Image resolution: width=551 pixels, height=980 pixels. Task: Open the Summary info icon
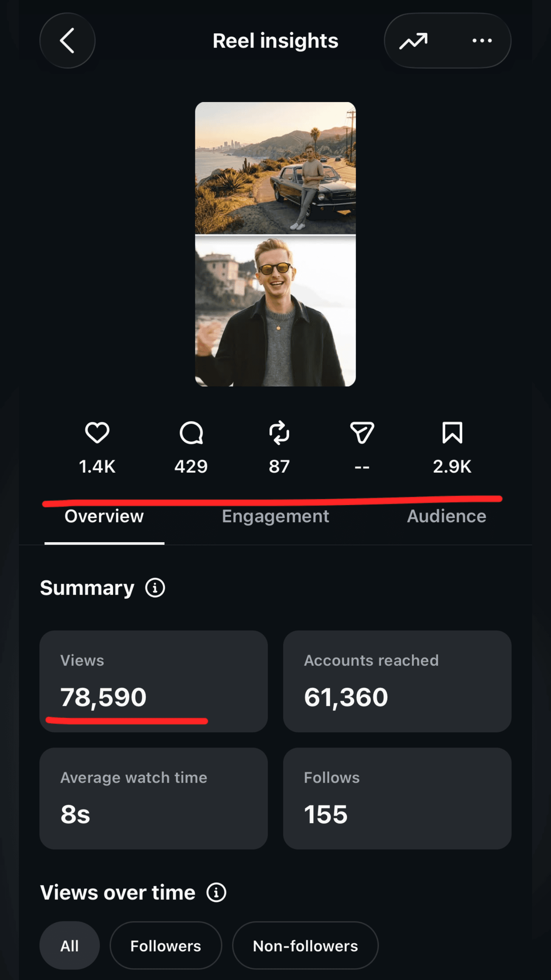(155, 588)
